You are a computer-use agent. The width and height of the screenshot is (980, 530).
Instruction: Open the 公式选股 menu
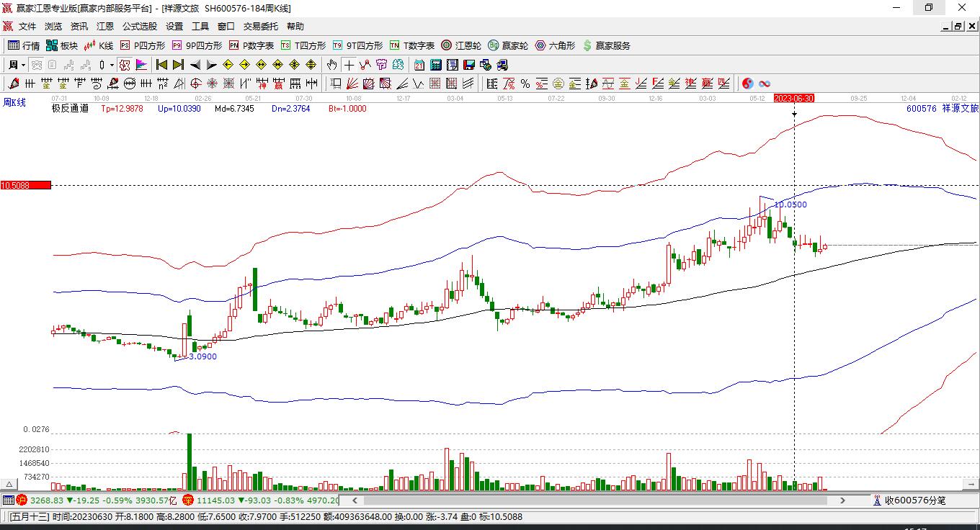coord(140,27)
